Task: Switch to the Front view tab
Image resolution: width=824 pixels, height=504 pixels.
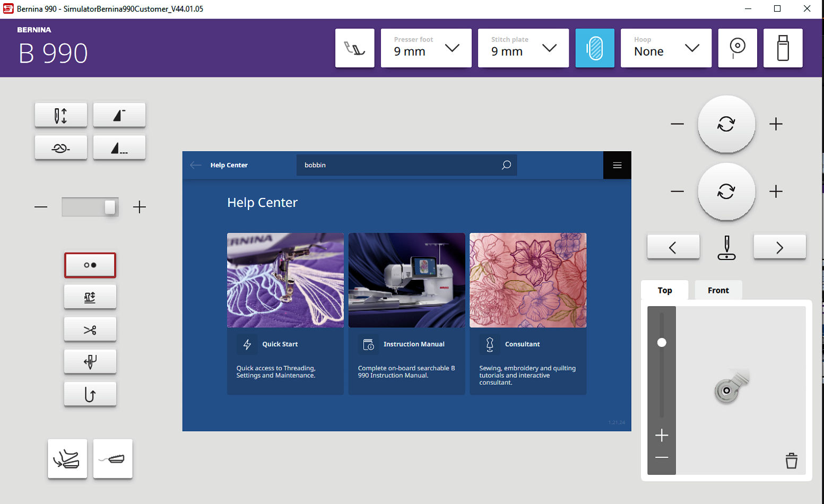Action: (x=718, y=290)
